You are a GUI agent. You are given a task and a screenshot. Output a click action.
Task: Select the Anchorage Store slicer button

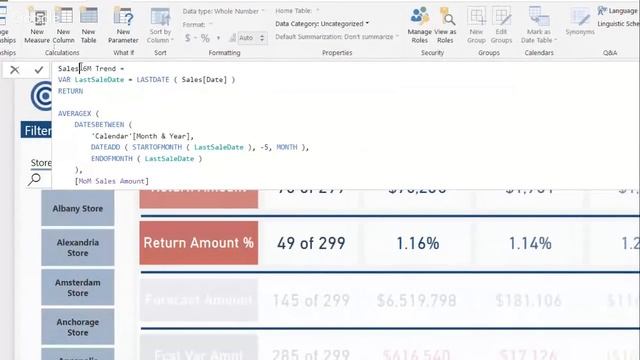pyautogui.click(x=78, y=327)
